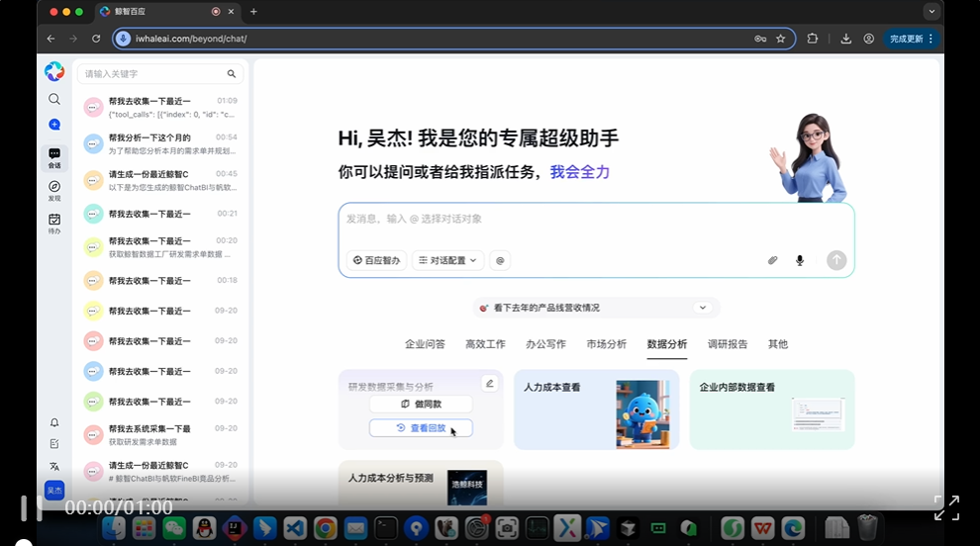Attach a file with the paperclip icon

click(772, 260)
